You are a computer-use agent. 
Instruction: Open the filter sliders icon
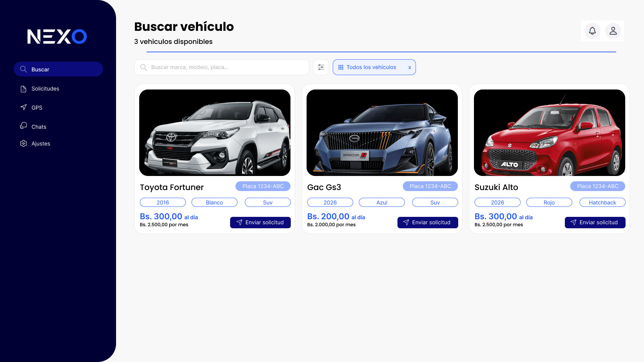321,67
